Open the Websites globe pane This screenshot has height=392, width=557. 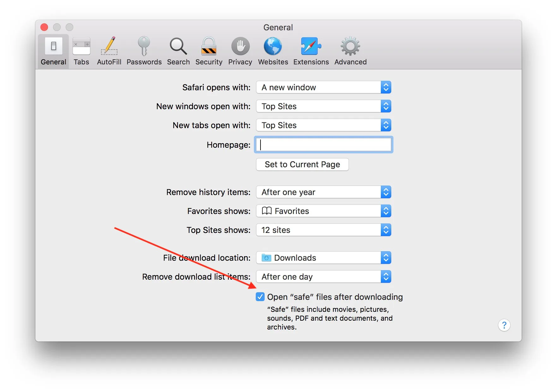click(273, 51)
